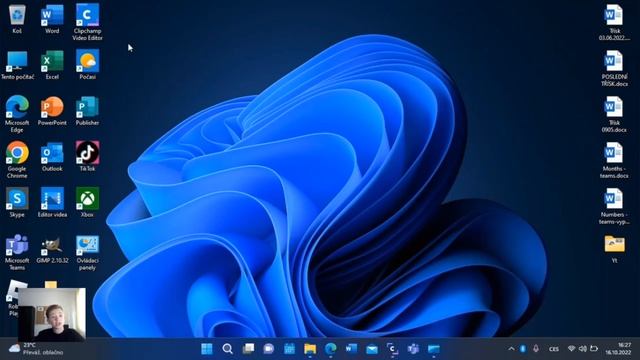Open the calendar app on taskbar
The width and height of the screenshot is (640, 360).
pyautogui.click(x=289, y=349)
